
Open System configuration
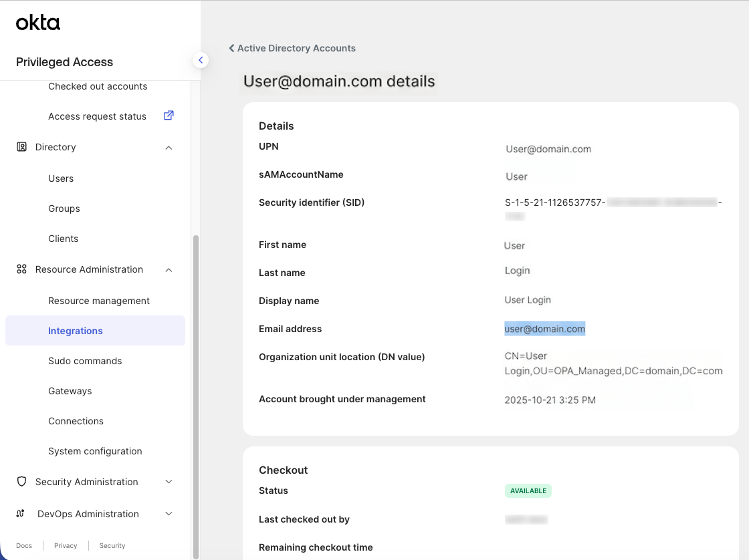click(95, 451)
